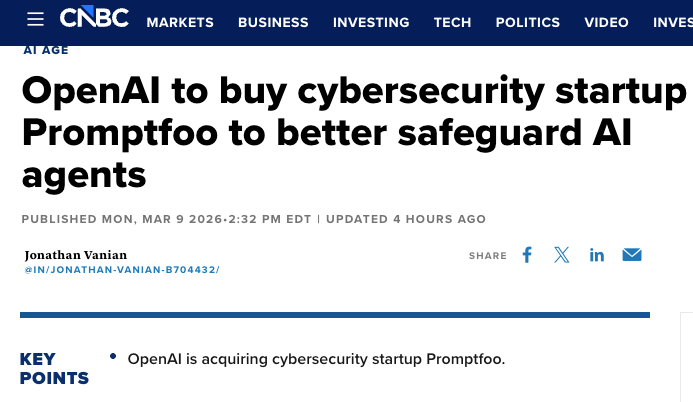Image resolution: width=693 pixels, height=402 pixels.
Task: Visit Jonathan Vanian's LinkedIn handle link
Action: (x=122, y=270)
